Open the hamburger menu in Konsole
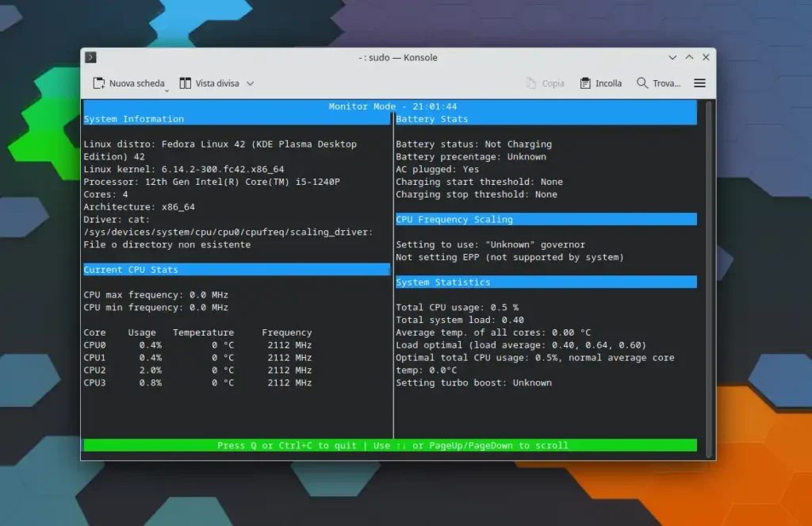The image size is (812, 526). 699,83
